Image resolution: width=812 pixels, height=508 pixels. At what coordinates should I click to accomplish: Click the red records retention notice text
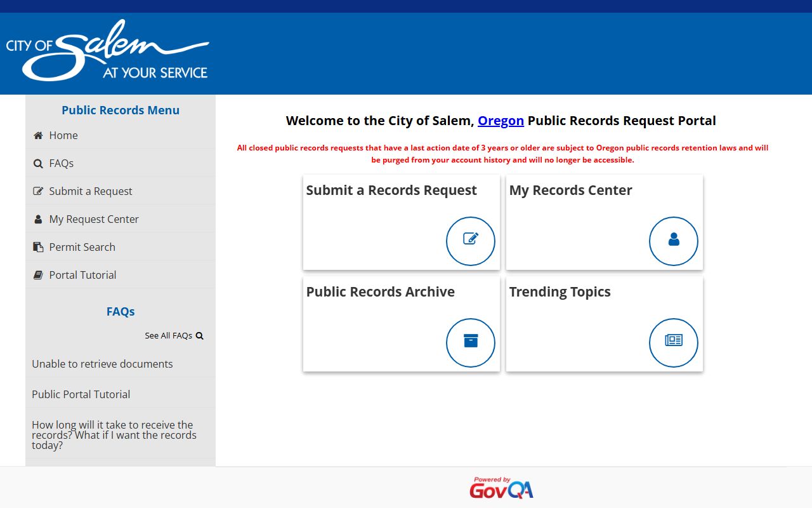502,154
